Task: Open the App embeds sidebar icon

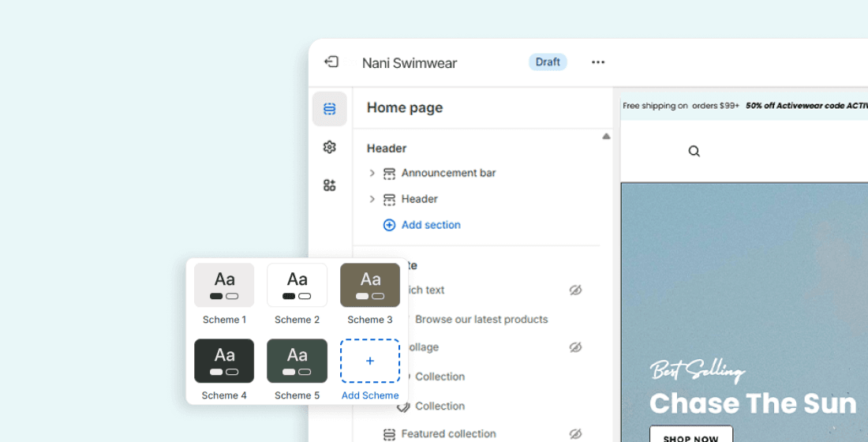Action: click(329, 185)
